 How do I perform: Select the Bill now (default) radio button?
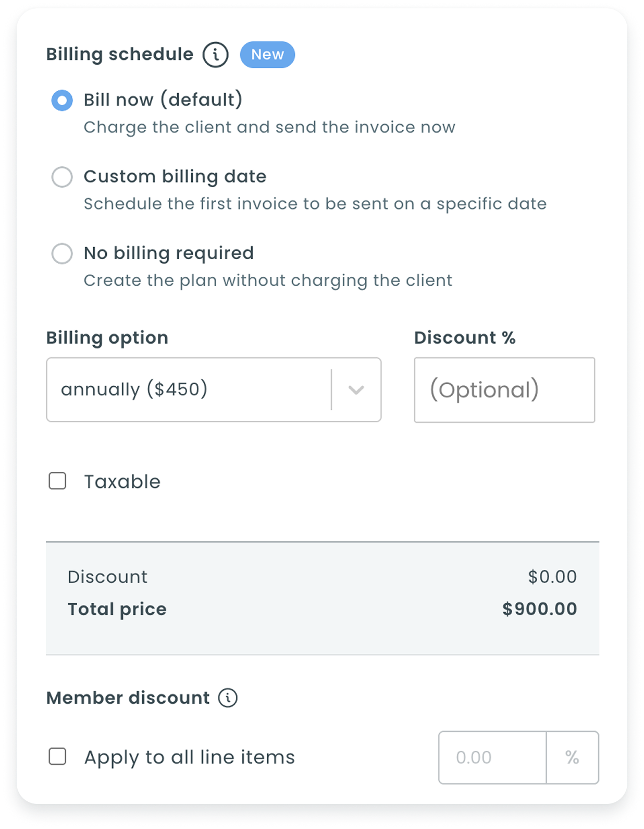pyautogui.click(x=62, y=100)
